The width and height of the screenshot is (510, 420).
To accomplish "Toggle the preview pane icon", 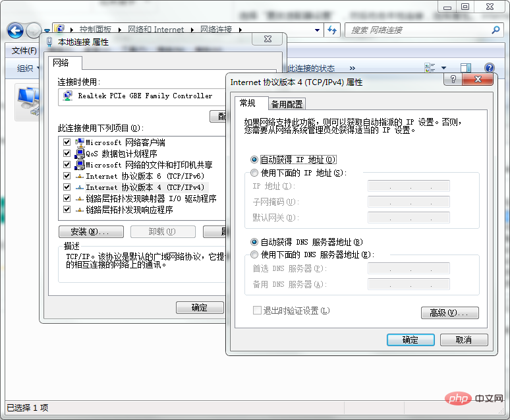I will 466,68.
